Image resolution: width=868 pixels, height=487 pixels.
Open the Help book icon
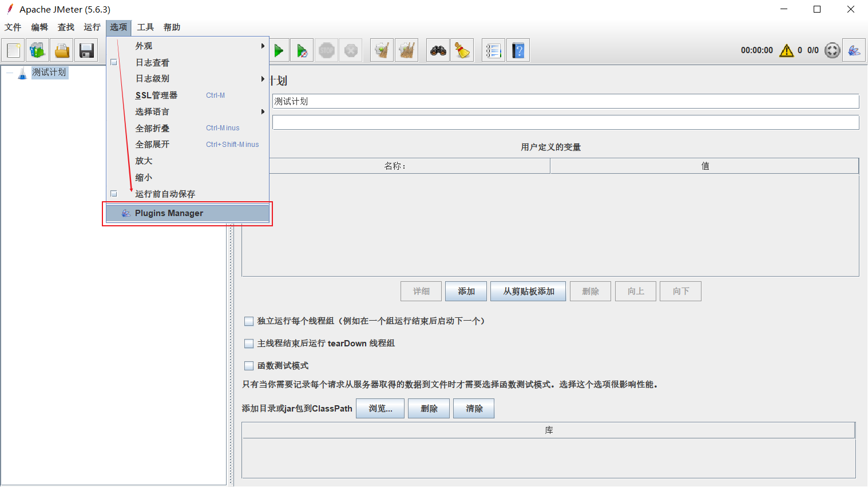tap(518, 50)
